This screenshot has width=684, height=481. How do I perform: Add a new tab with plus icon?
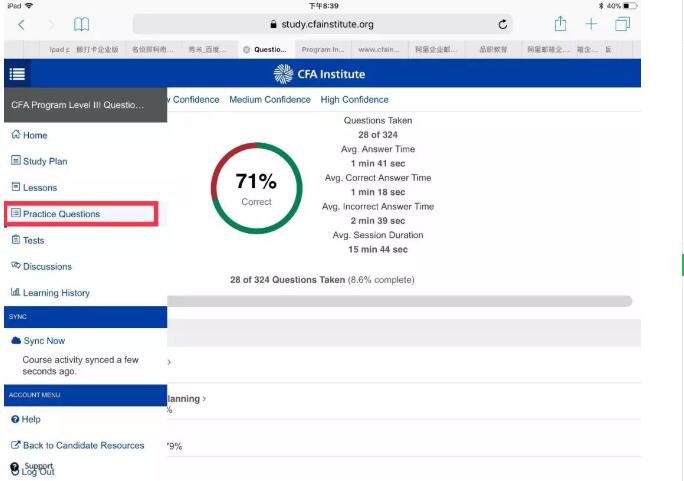pyautogui.click(x=591, y=24)
